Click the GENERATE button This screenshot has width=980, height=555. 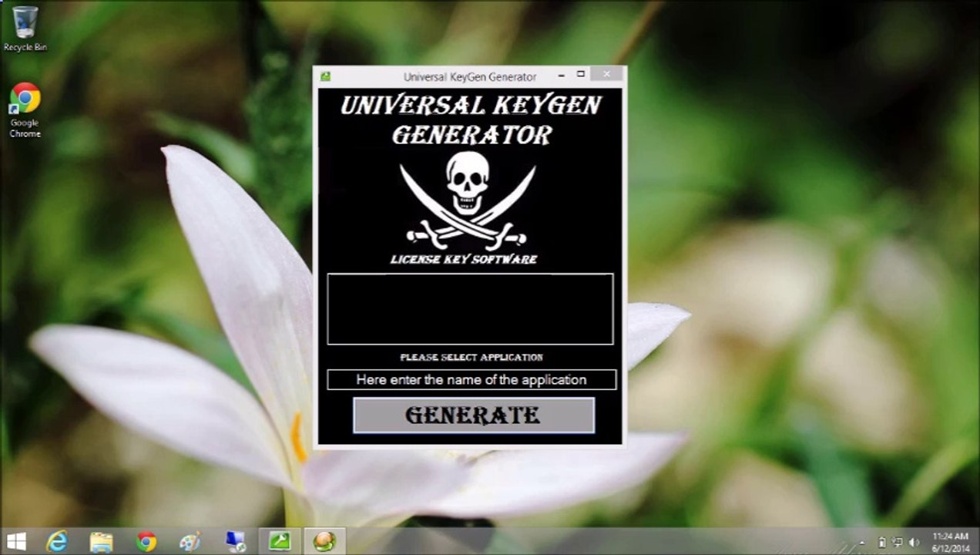[x=474, y=415]
